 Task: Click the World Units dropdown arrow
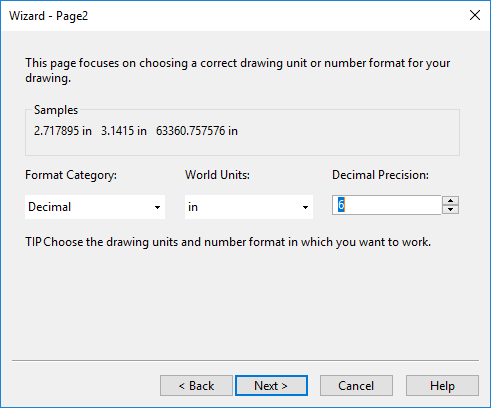[x=305, y=207]
